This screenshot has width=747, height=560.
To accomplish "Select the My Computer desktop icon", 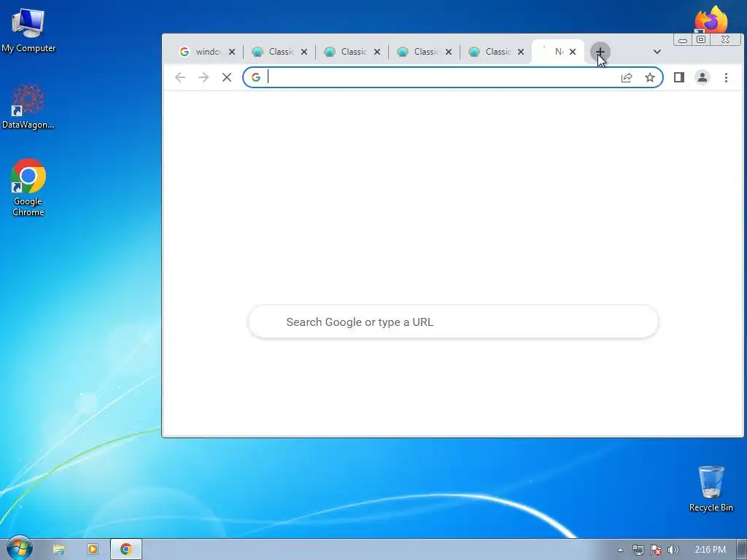I will pyautogui.click(x=28, y=30).
